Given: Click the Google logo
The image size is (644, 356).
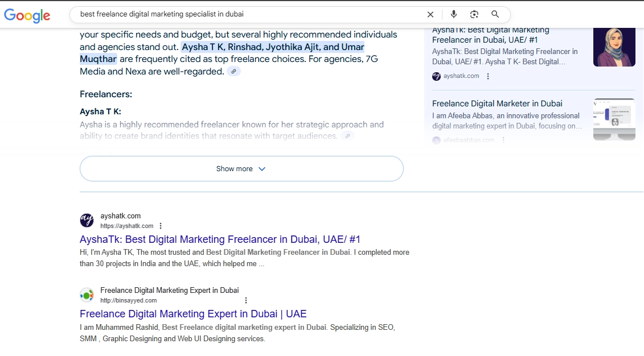Looking at the screenshot, I should 27,15.
